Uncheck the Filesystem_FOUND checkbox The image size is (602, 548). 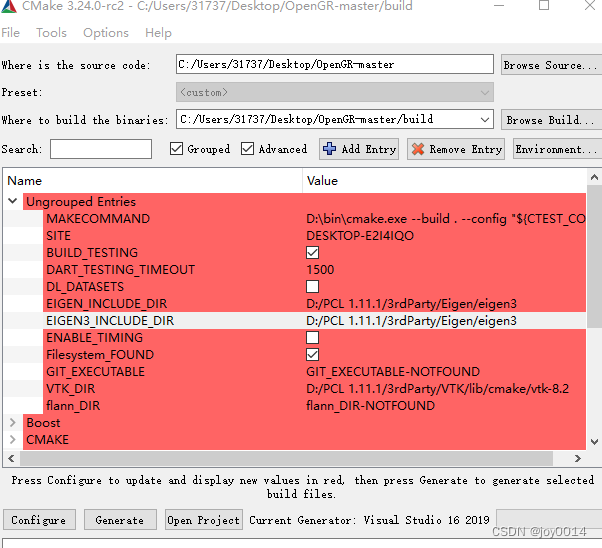pos(313,354)
